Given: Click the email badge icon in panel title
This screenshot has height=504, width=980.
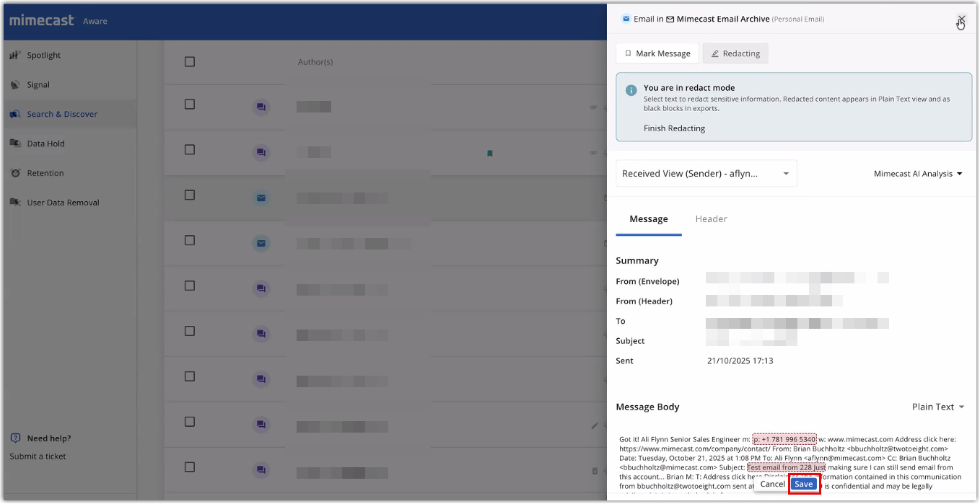Looking at the screenshot, I should (626, 19).
